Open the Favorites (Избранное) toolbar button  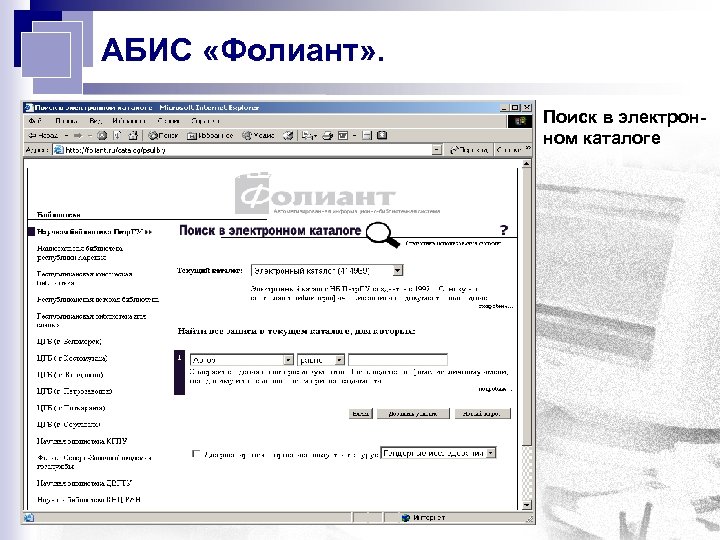pyautogui.click(x=210, y=135)
